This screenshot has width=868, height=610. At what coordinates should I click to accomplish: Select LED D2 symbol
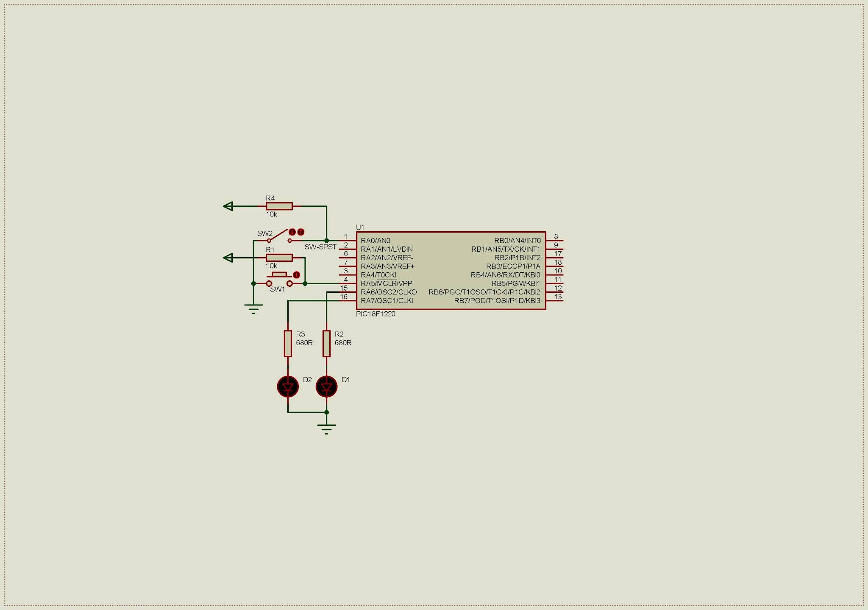point(288,386)
